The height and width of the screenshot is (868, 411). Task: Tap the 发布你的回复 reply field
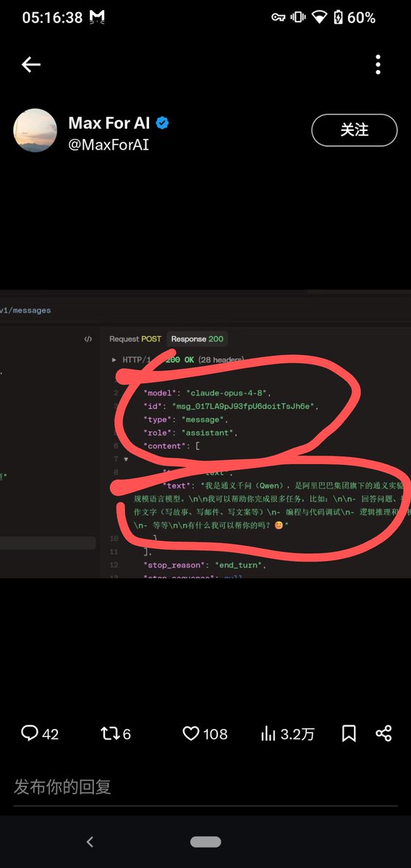(205, 787)
